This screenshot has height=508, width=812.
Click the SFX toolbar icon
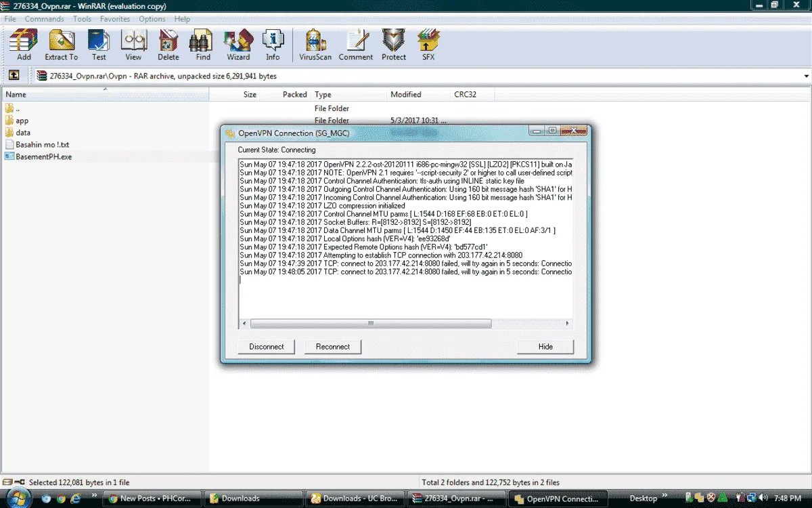(428, 45)
